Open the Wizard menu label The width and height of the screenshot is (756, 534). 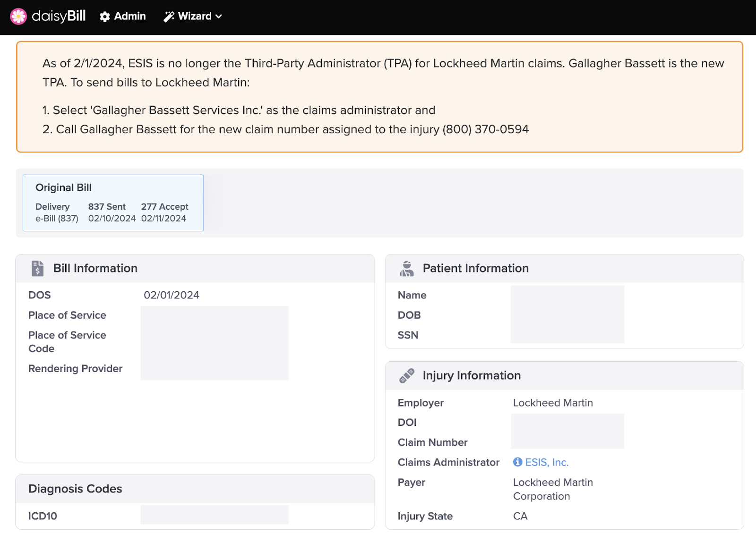[195, 17]
